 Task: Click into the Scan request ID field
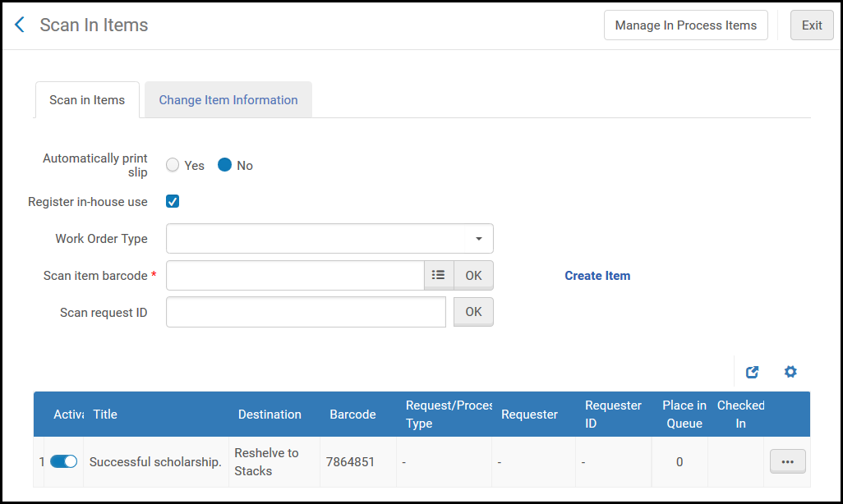point(306,312)
